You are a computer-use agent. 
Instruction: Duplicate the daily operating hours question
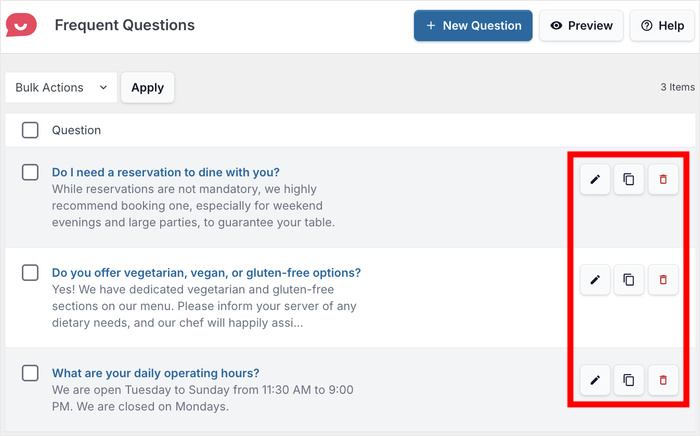tap(628, 380)
